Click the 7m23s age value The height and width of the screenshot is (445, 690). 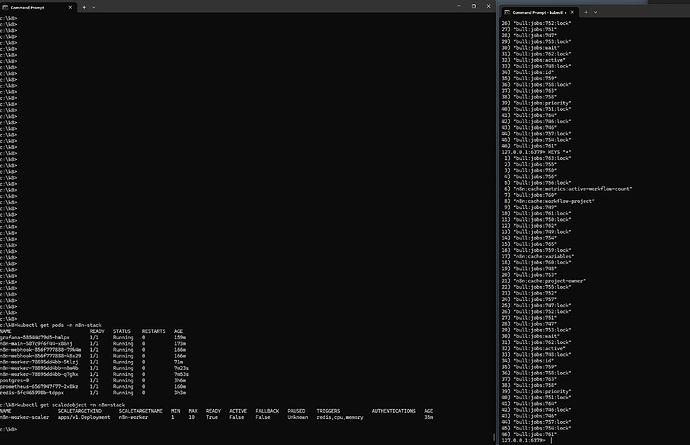pyautogui.click(x=181, y=368)
